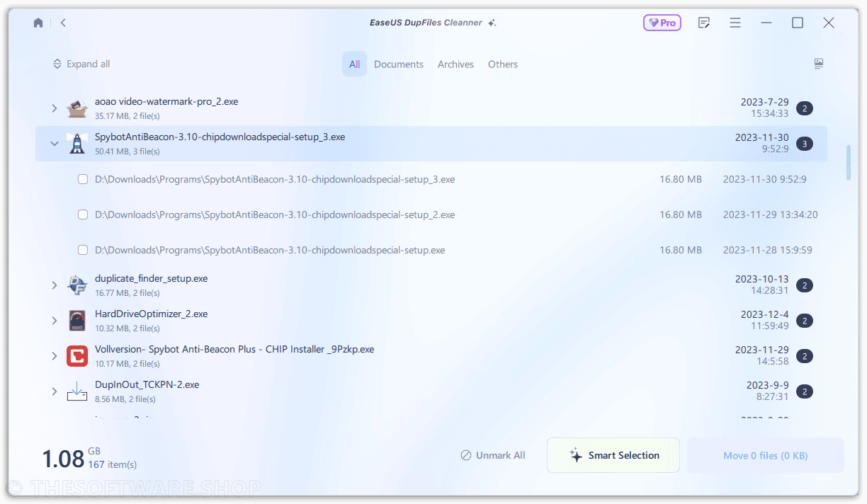
Task: Minimize the DupFiles Cleaner window
Action: point(766,23)
